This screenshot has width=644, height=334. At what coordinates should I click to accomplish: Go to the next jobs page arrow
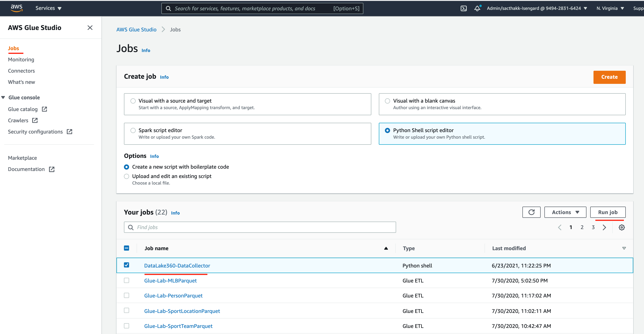point(604,227)
